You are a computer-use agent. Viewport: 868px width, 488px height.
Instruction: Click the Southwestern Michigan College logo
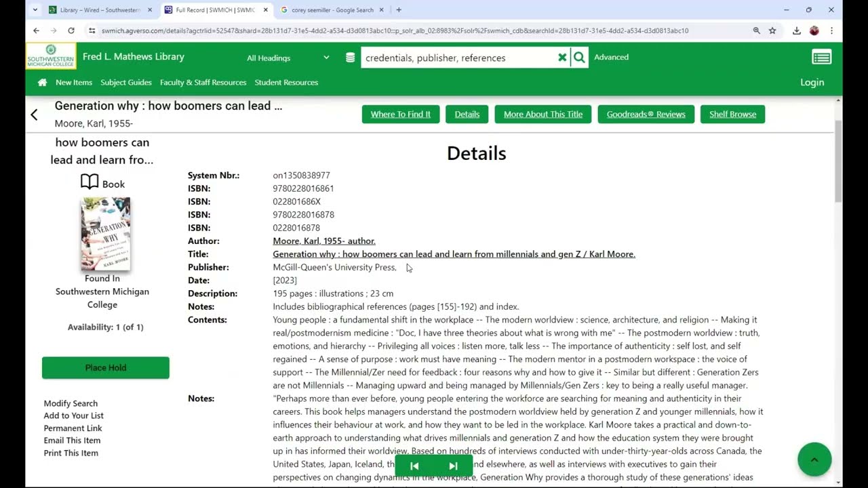point(51,56)
